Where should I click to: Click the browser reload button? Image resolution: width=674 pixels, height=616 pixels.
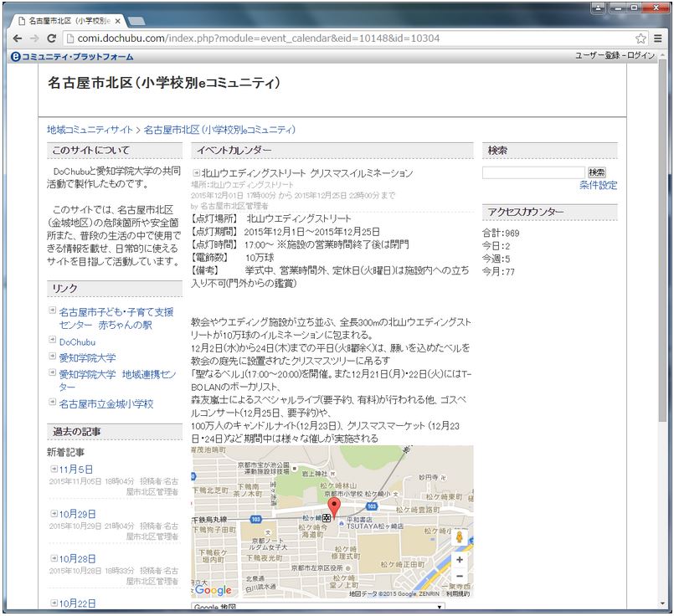52,38
